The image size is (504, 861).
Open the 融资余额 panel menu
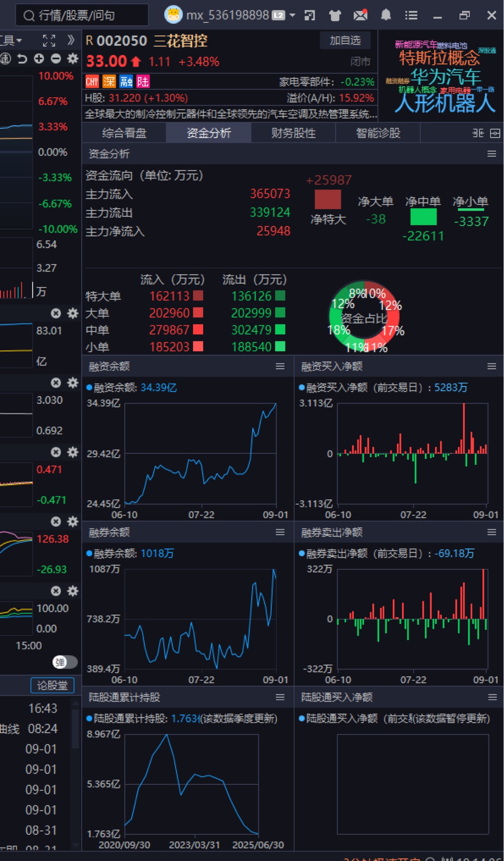[280, 366]
